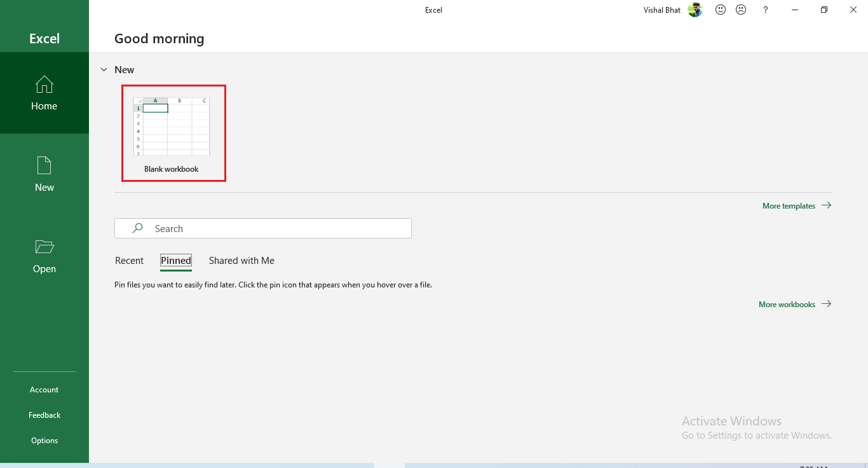The image size is (868, 468).
Task: Restore down the Excel window
Action: click(824, 10)
